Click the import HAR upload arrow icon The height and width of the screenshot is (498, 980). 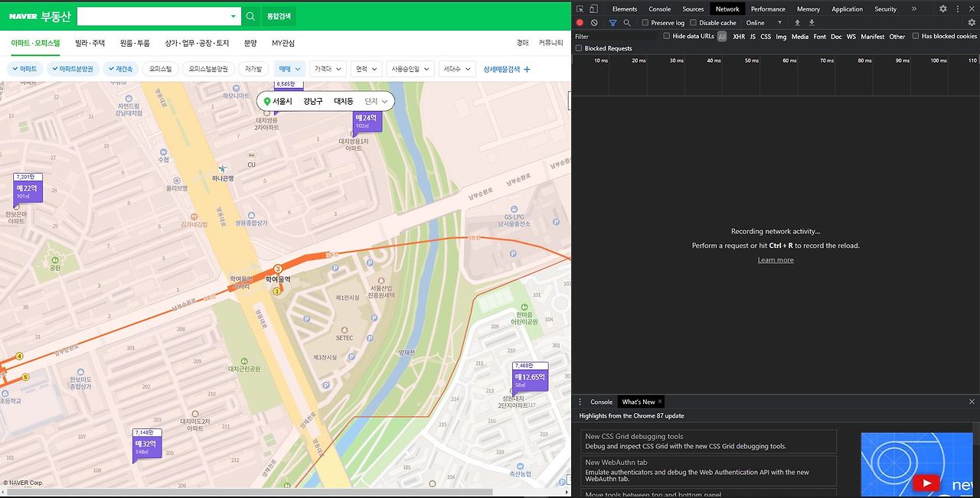coord(797,23)
